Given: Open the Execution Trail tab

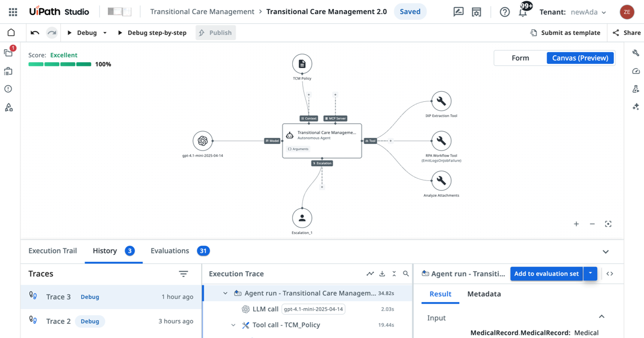Looking at the screenshot, I should [53, 251].
